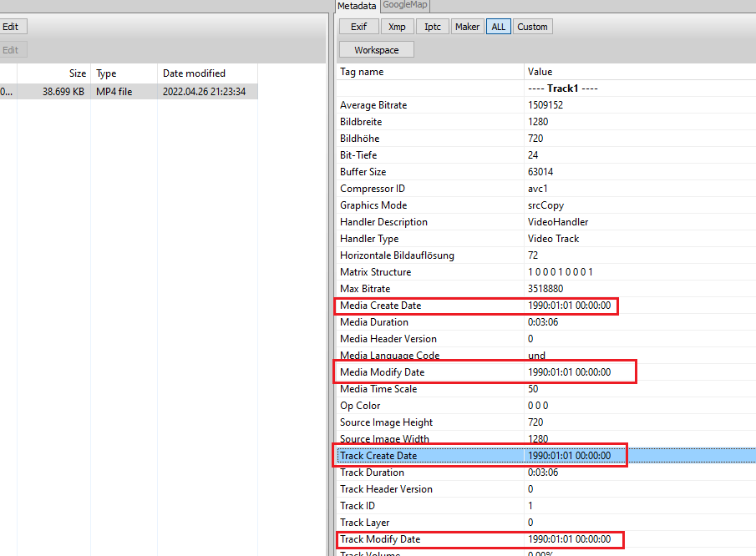Click the 63014 buffer size value
Screen dimensions: 756x556
(540, 172)
